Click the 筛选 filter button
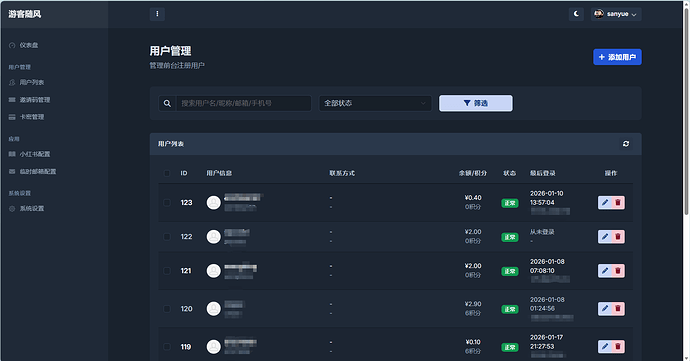Viewport: 690px width, 361px height. point(475,103)
